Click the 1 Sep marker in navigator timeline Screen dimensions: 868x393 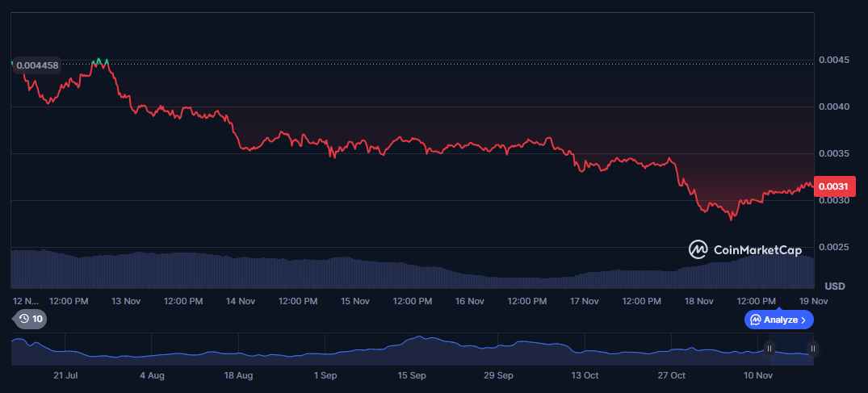click(x=325, y=375)
